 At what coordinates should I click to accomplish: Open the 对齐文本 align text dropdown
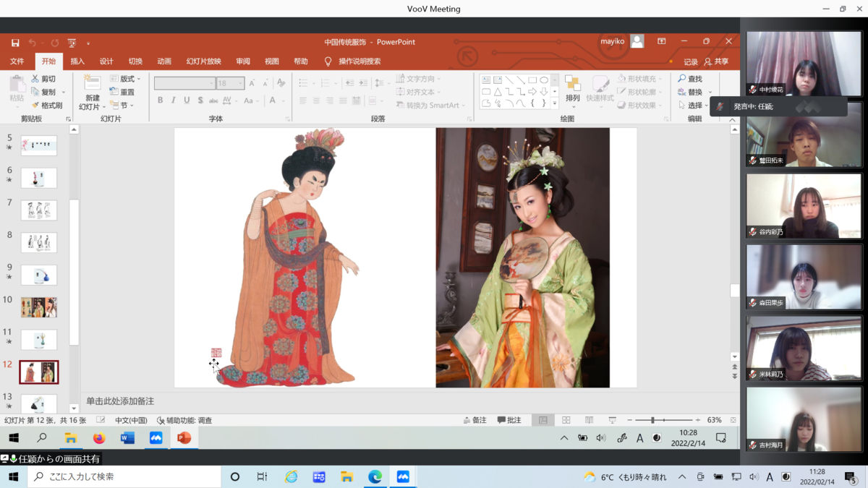point(418,92)
